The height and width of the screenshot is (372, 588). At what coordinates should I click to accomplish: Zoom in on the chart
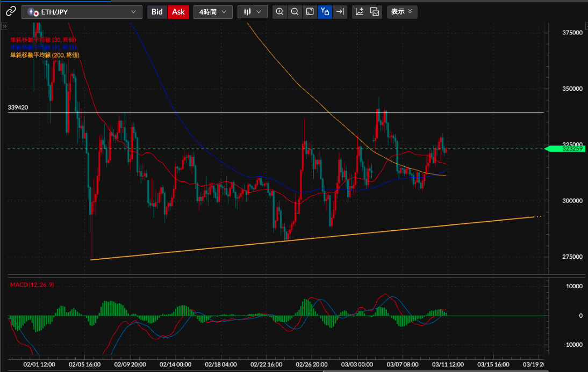click(279, 12)
